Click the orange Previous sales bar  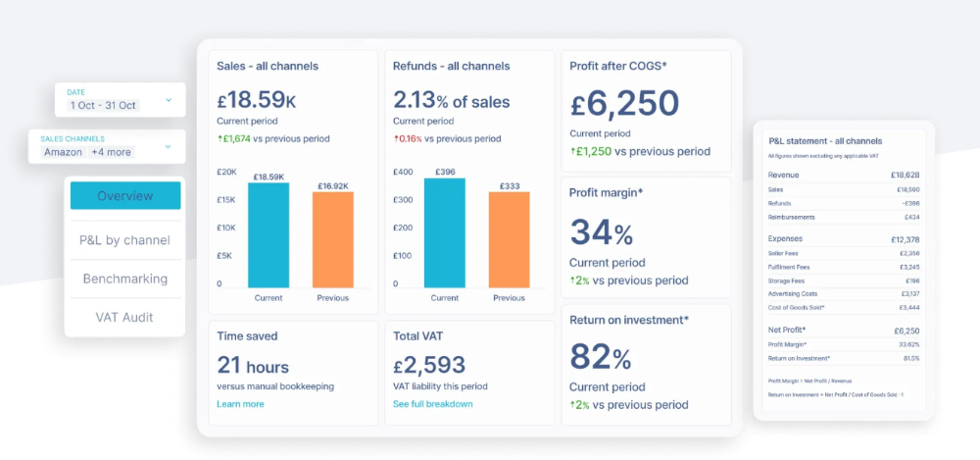pyautogui.click(x=333, y=238)
